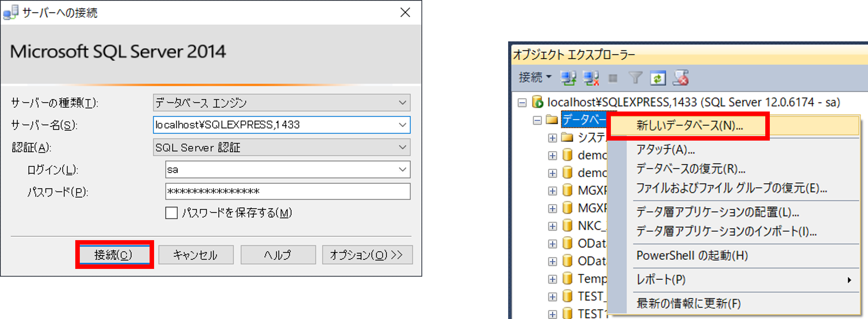Image resolution: width=868 pixels, height=319 pixels.
Task: Open the Object Explorer filter icon
Action: (635, 77)
